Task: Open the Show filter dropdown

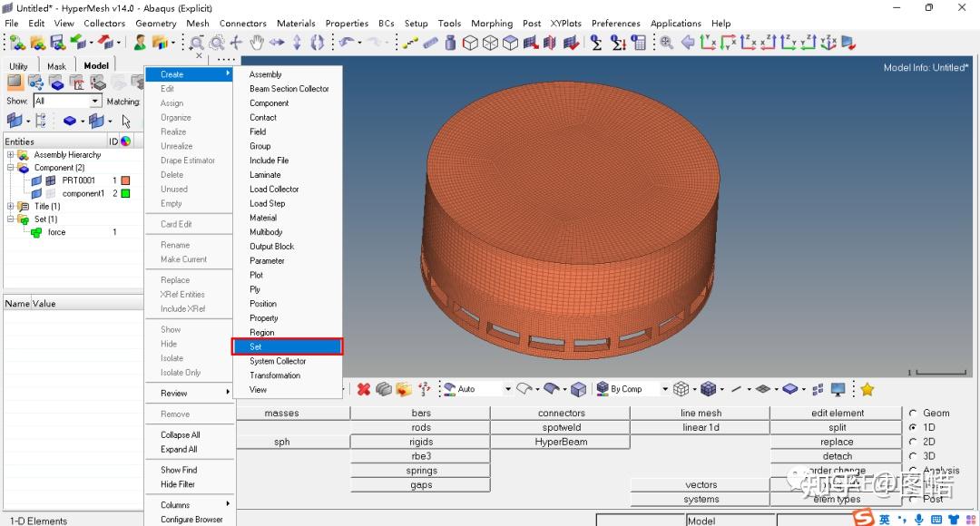Action: tap(95, 102)
